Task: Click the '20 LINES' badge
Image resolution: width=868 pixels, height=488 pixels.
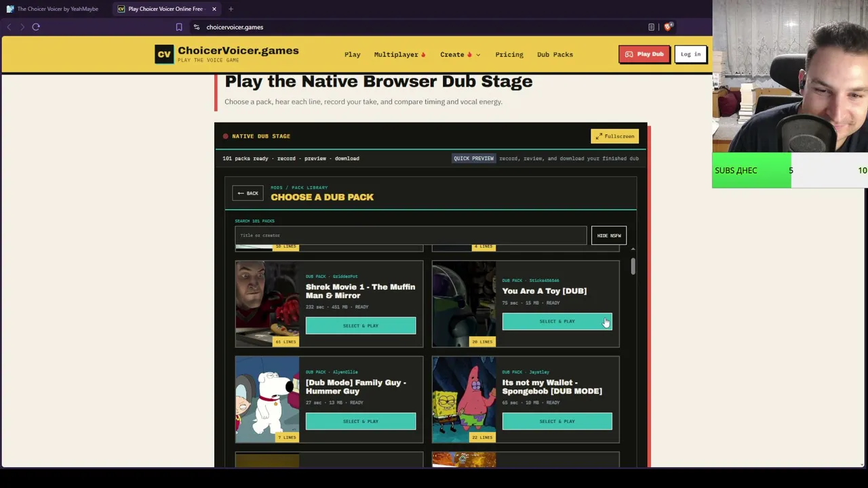Action: (482, 342)
